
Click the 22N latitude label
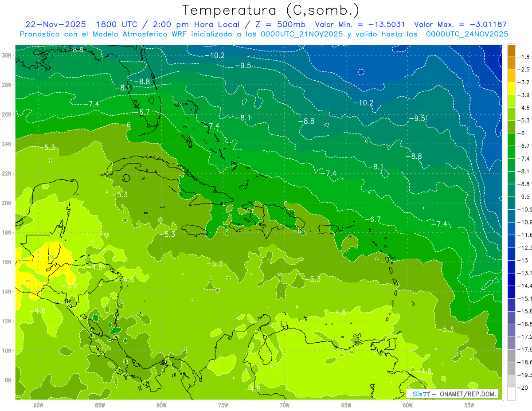click(8, 173)
